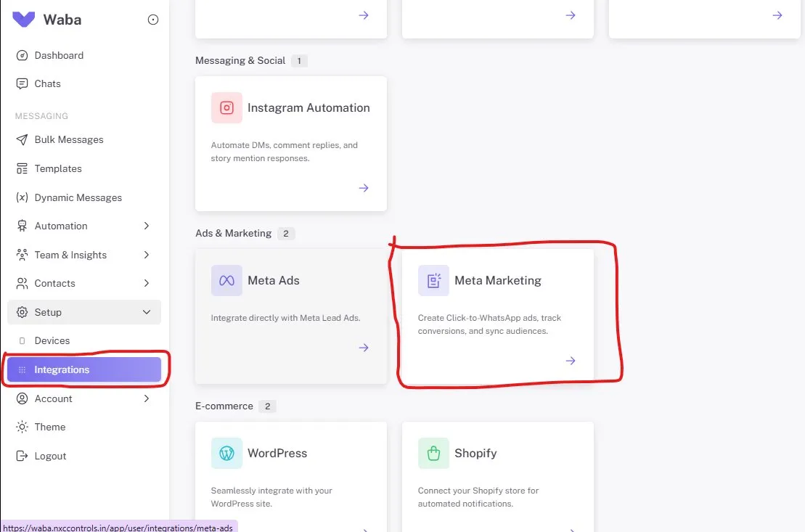The height and width of the screenshot is (532, 805).
Task: Open the WordPress card title
Action: pyautogui.click(x=277, y=454)
